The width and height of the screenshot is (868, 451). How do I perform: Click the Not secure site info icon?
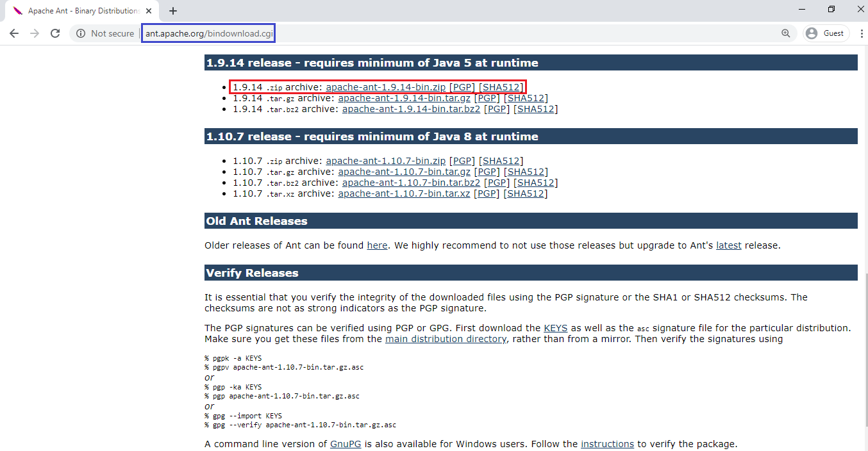[x=81, y=33]
